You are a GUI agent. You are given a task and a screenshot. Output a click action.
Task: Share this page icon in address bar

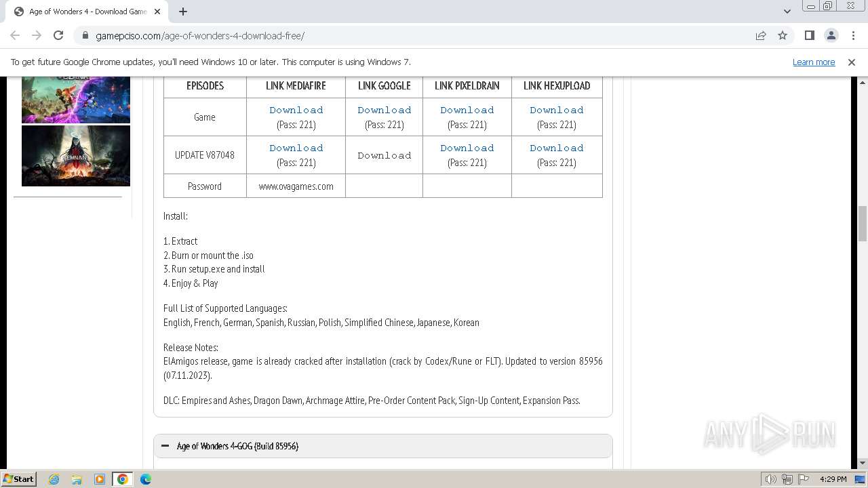tap(761, 35)
